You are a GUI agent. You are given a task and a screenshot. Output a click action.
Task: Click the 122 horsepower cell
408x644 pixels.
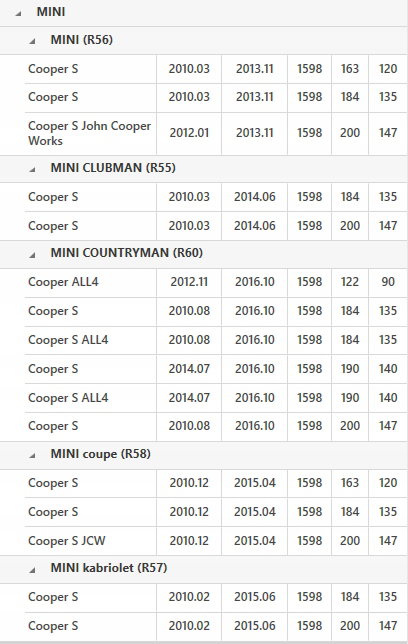point(350,282)
